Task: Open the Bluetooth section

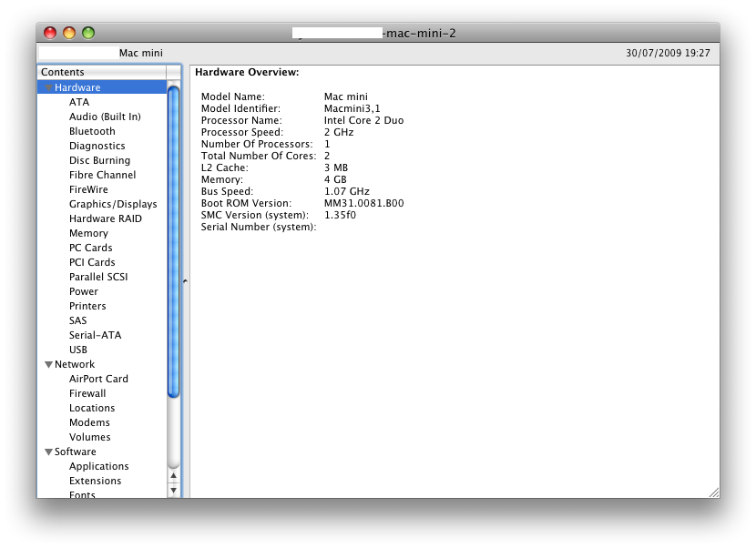Action: (x=92, y=131)
